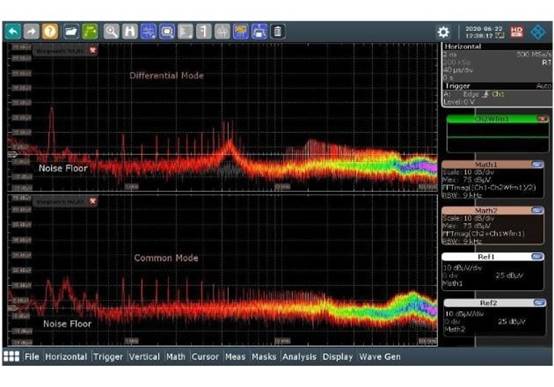Toggle the red HD mode icon
This screenshot has width=554, height=387.
click(x=517, y=32)
